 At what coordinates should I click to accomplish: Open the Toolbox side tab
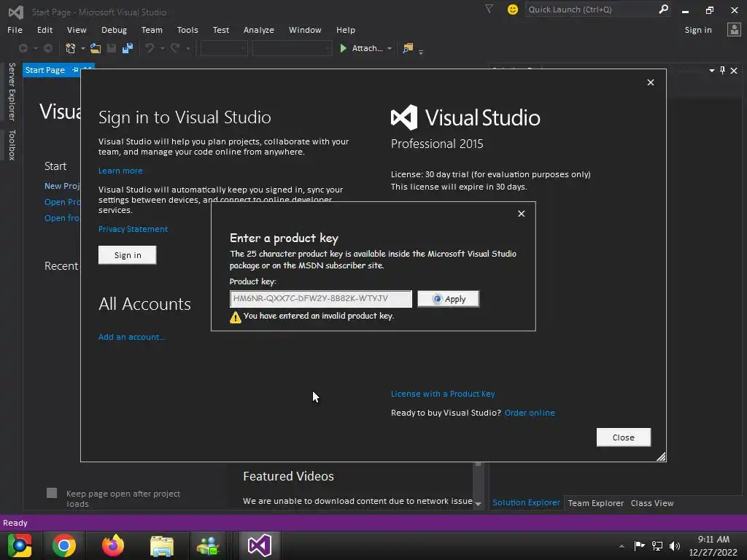click(12, 145)
